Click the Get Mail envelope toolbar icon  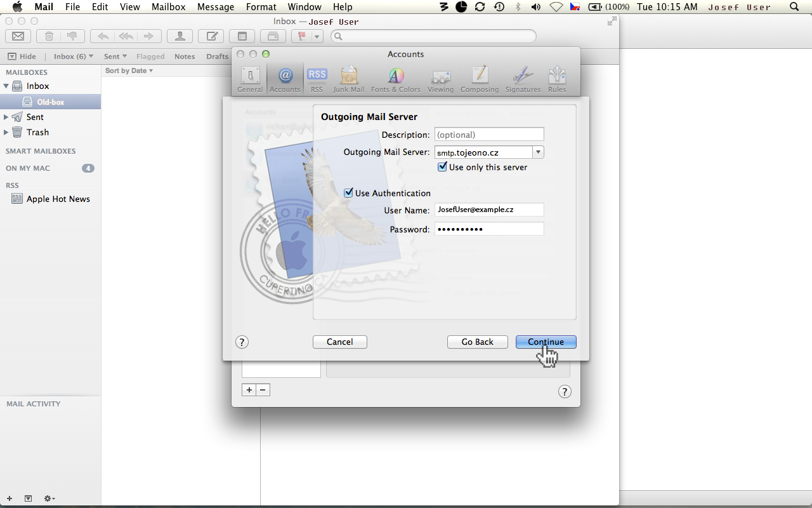18,36
